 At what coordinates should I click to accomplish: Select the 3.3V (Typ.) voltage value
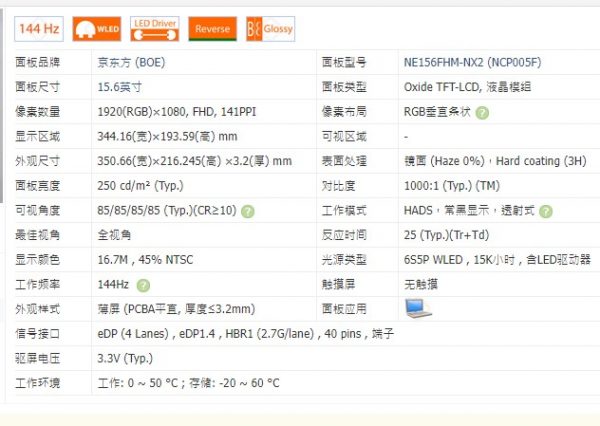pyautogui.click(x=125, y=358)
